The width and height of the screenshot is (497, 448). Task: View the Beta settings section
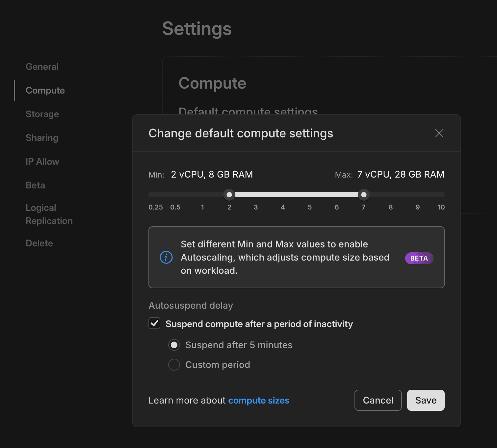[35, 185]
